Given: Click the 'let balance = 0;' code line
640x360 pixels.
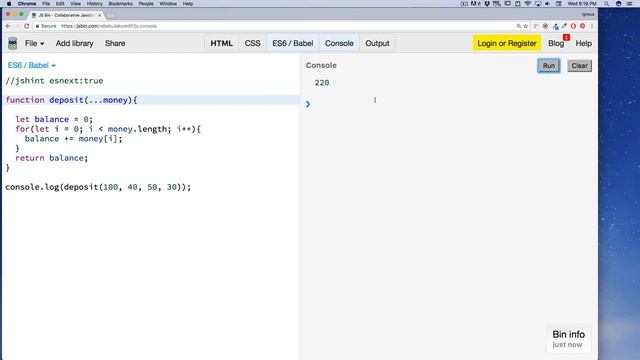Looking at the screenshot, I should 54,119.
